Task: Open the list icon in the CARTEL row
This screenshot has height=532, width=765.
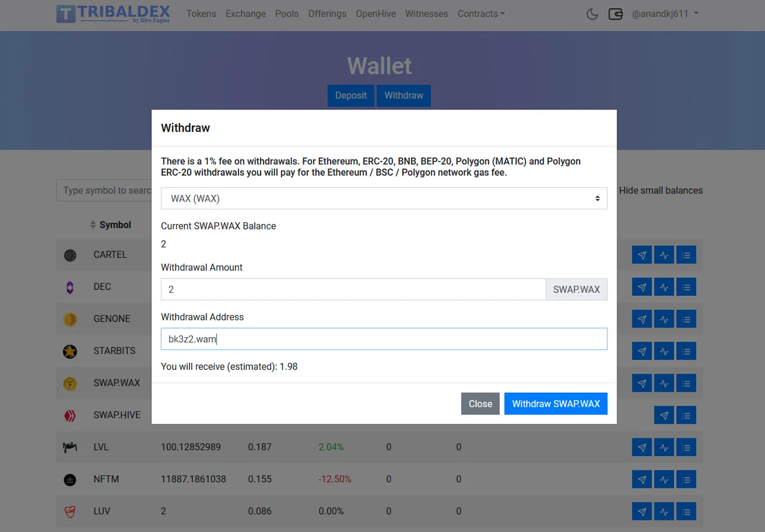Action: (686, 255)
